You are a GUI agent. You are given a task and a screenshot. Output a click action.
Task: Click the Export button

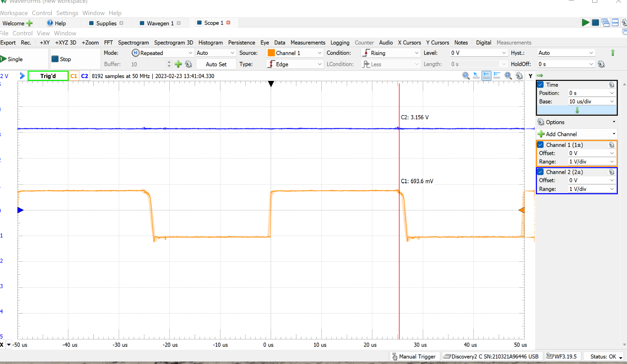click(x=8, y=43)
